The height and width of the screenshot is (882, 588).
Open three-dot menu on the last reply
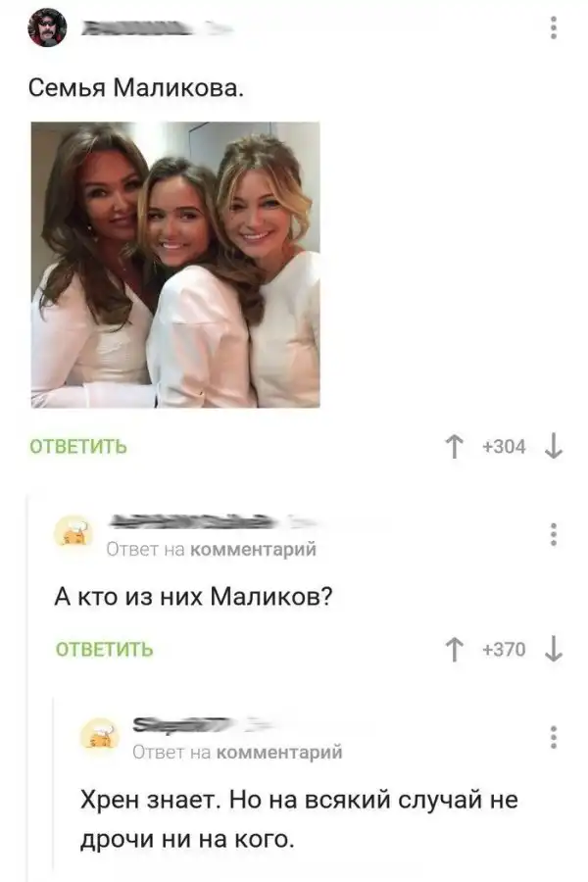point(554,737)
